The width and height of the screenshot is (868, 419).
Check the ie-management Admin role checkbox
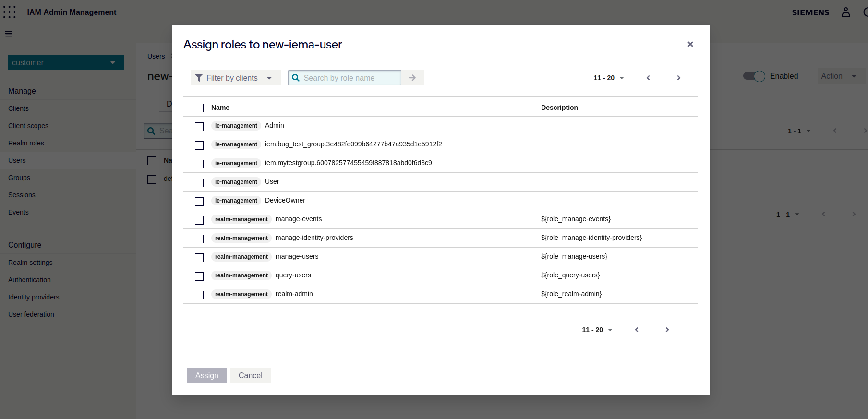point(199,126)
